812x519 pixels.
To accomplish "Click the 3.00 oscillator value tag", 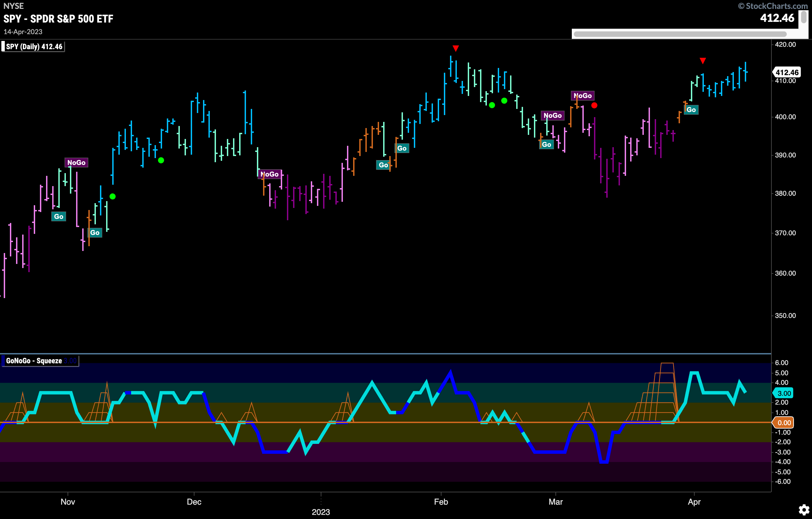I will 784,393.
